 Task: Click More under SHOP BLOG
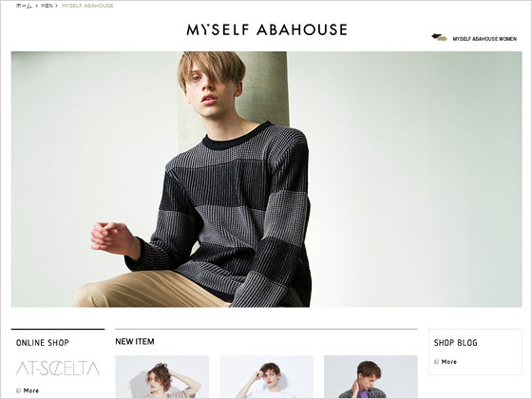449,362
